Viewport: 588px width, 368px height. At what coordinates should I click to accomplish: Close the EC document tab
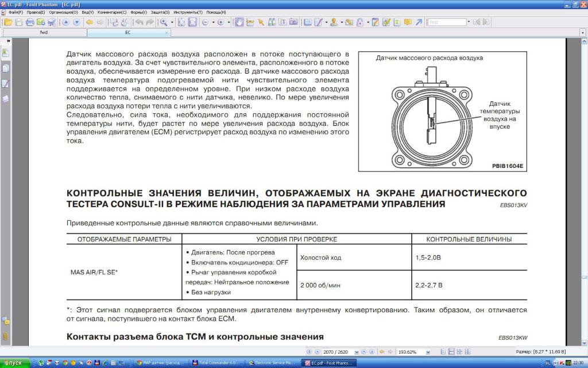tap(167, 33)
